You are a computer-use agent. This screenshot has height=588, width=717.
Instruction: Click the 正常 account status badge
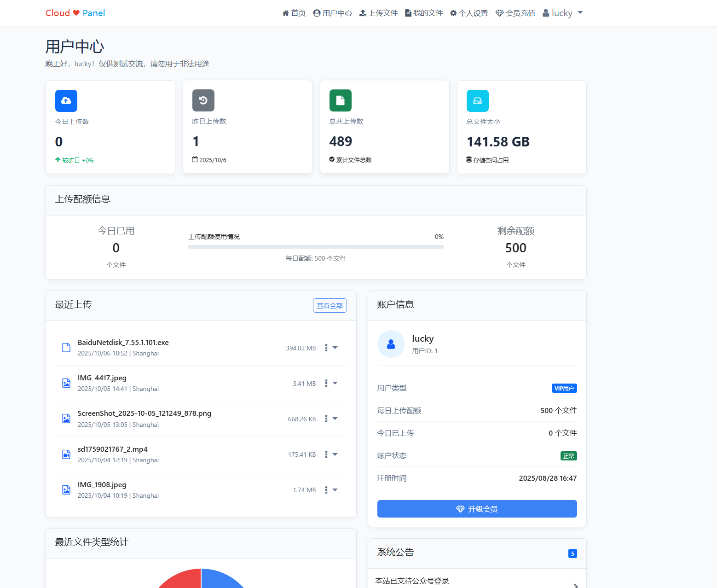coord(568,455)
